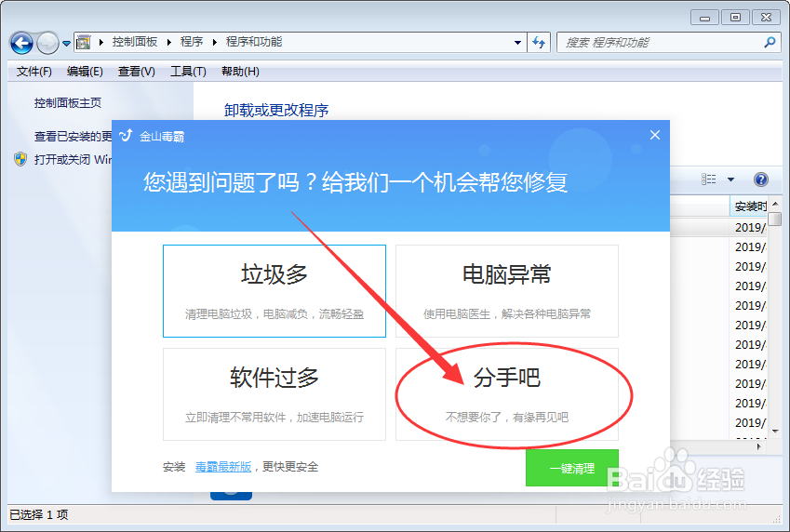Click the horizontal scrollbar right arrow

[759, 446]
